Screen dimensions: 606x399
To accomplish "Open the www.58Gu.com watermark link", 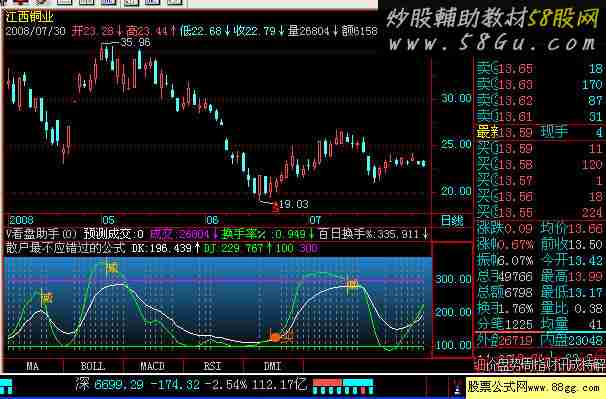I will point(493,43).
